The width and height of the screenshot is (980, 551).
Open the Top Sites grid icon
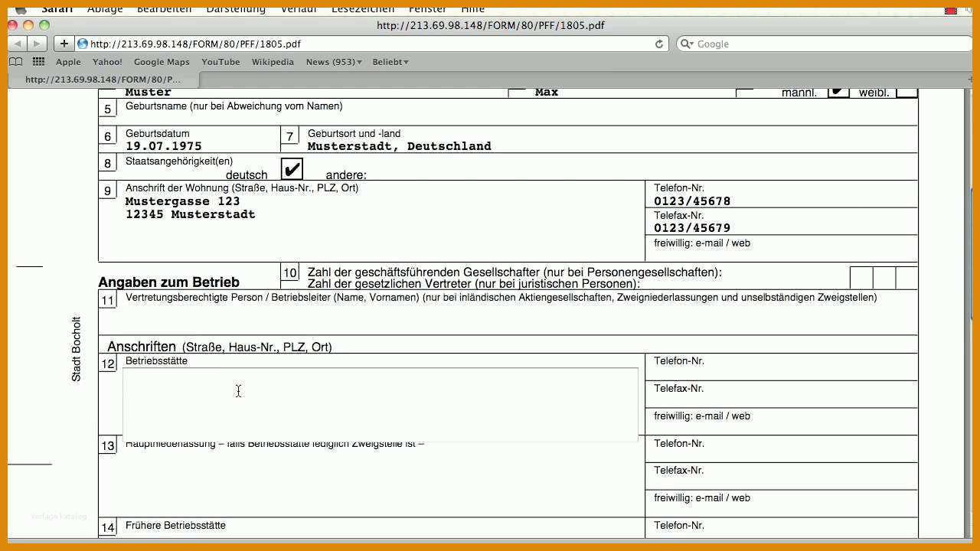click(38, 62)
